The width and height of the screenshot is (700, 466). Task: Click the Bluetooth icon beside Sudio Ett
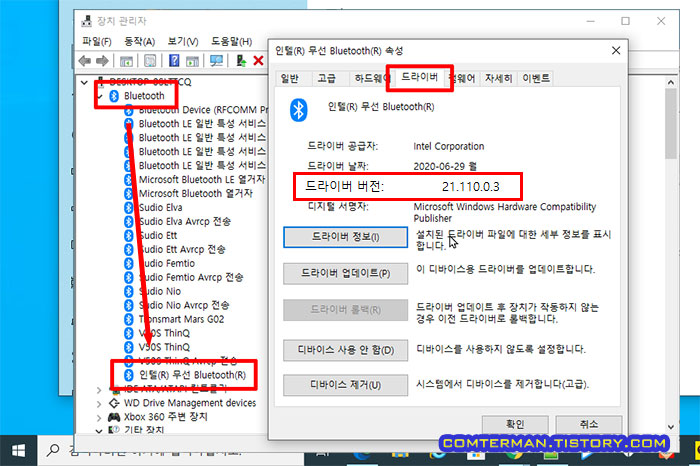point(129,235)
